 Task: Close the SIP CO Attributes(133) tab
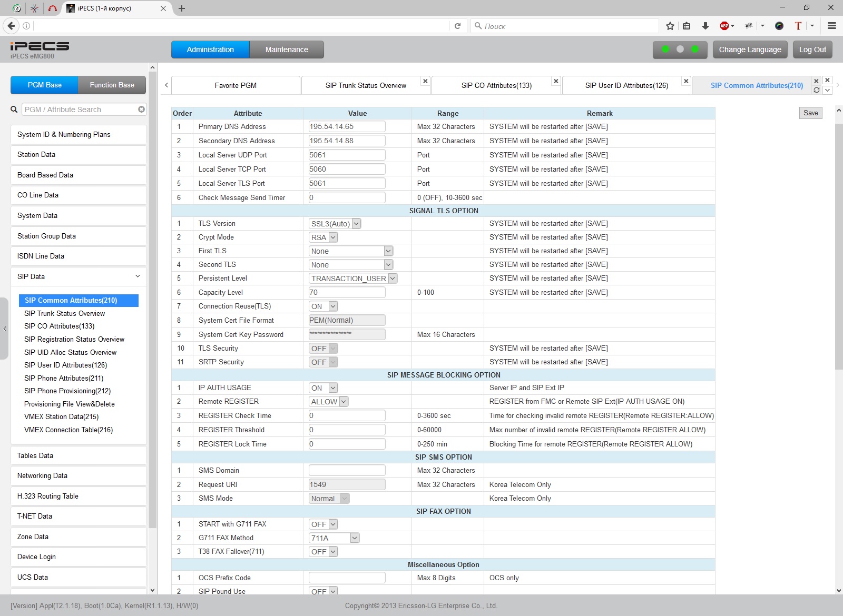pos(555,81)
